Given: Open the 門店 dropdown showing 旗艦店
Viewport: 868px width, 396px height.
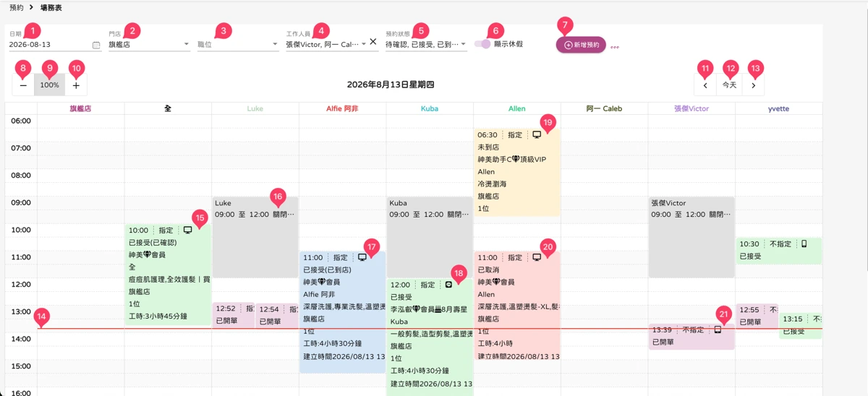Looking at the screenshot, I should tap(149, 44).
